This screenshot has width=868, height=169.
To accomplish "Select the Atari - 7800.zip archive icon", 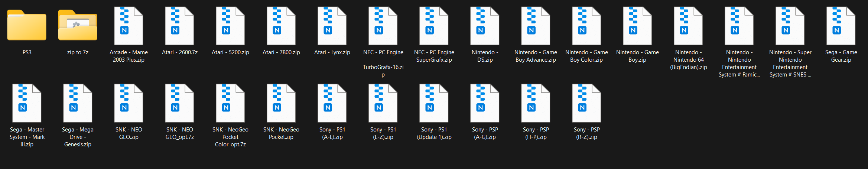I will (x=281, y=26).
